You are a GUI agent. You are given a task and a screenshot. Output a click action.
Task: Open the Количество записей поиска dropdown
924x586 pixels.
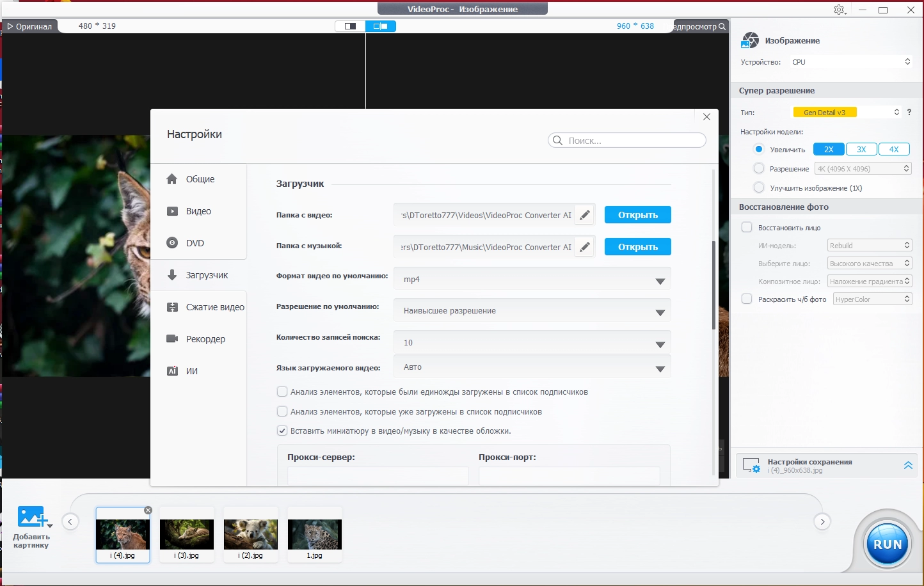point(532,343)
